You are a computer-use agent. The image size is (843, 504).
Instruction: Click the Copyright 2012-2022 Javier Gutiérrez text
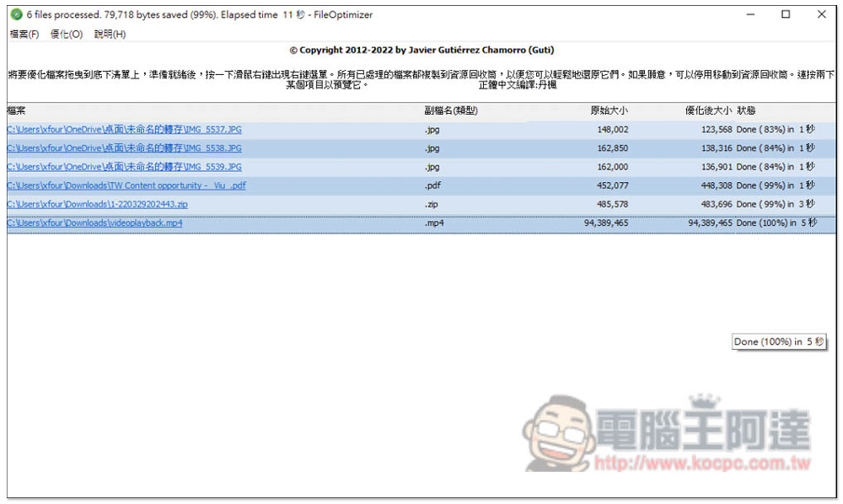click(421, 50)
